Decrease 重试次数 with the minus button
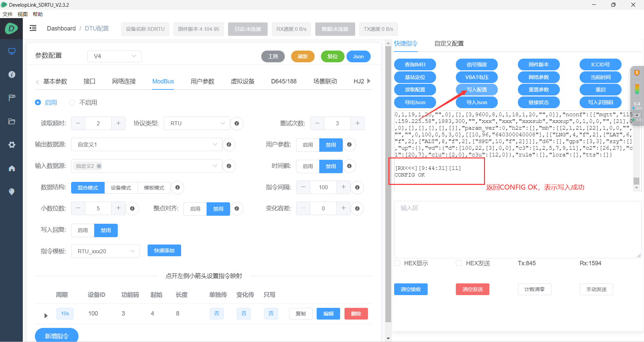The height and width of the screenshot is (342, 644). point(317,123)
